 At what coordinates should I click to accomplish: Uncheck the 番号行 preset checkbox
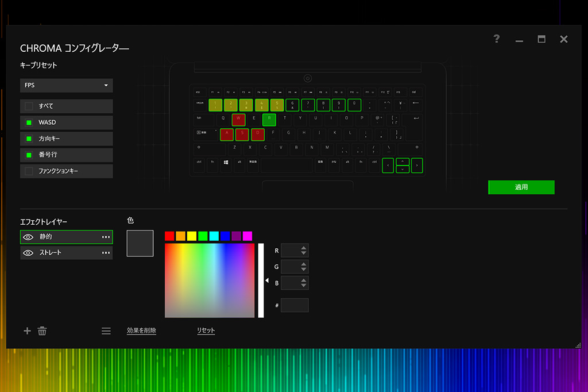tap(29, 155)
